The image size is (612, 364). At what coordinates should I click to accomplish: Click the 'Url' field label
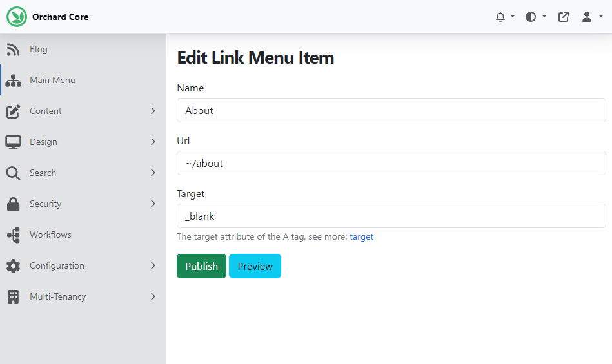tap(183, 140)
